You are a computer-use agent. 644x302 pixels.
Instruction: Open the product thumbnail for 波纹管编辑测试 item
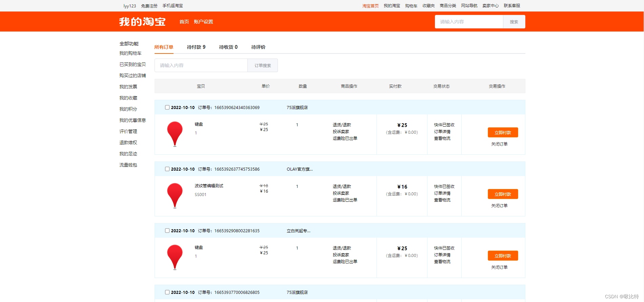175,196
